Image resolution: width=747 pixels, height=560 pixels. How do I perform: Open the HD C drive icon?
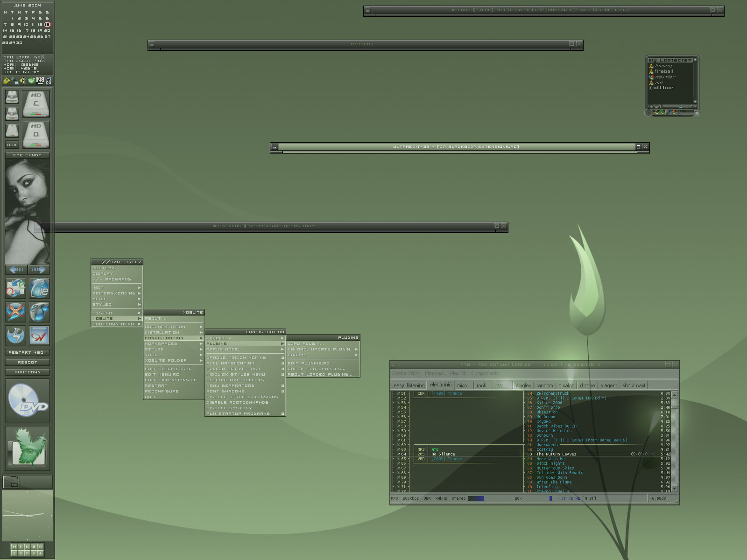[36, 104]
